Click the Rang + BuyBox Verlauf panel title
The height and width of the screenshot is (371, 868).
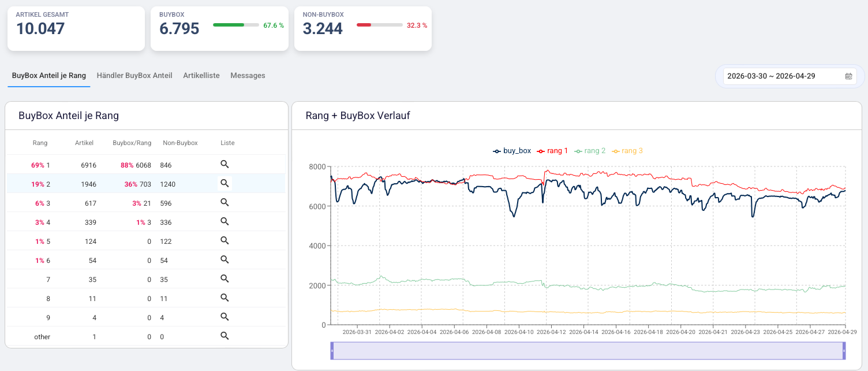[358, 116]
